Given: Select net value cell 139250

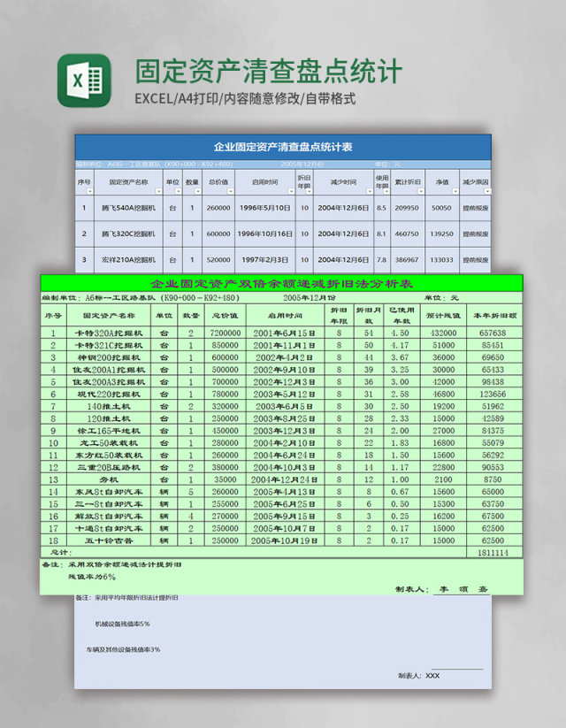Looking at the screenshot, I should click(441, 234).
